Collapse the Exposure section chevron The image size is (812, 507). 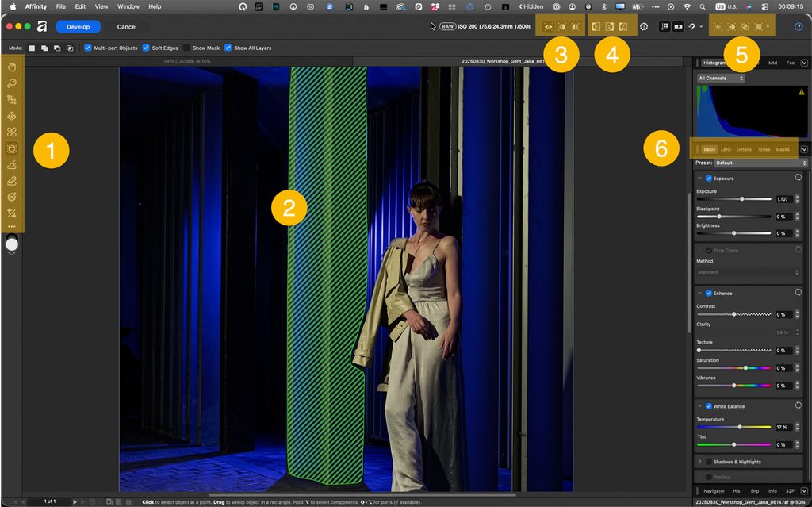coord(700,179)
